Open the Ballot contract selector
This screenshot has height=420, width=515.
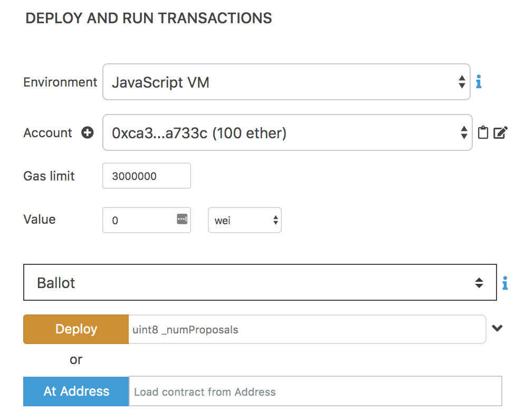click(x=260, y=283)
